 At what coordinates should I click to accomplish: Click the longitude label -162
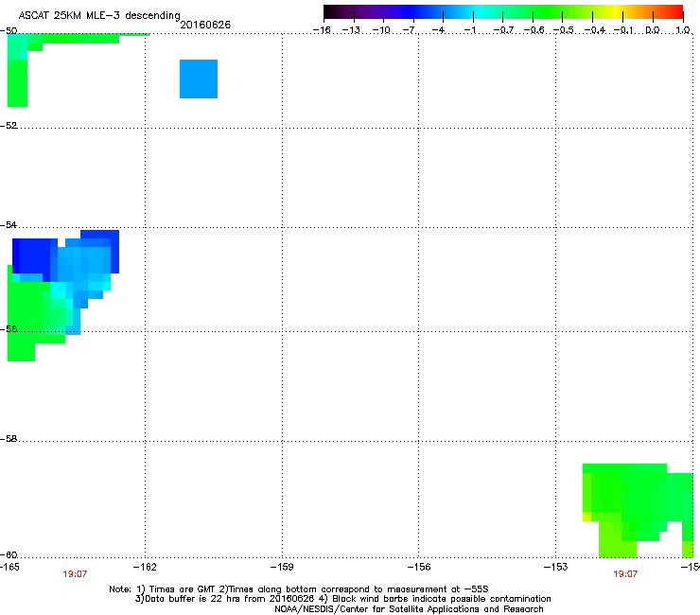click(x=145, y=567)
